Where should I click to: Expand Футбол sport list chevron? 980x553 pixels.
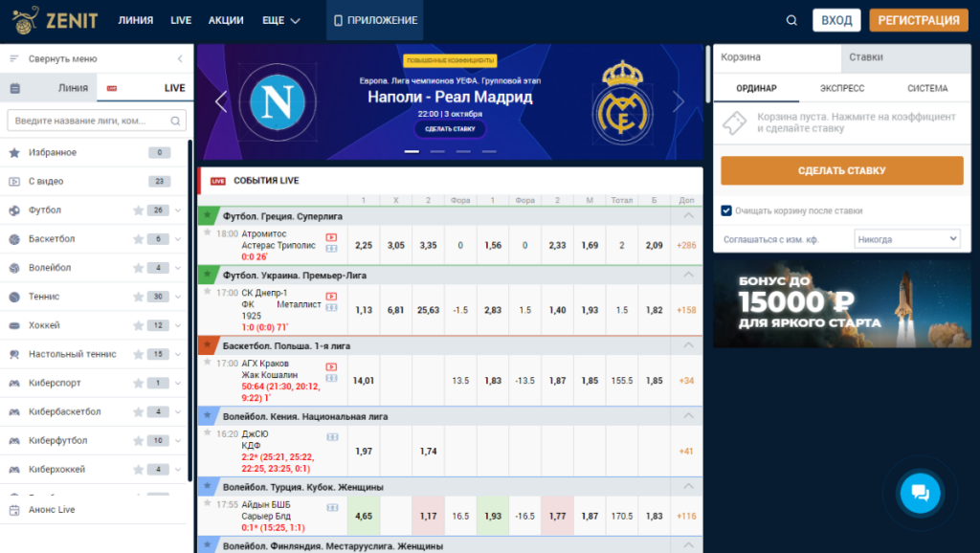pyautogui.click(x=178, y=210)
